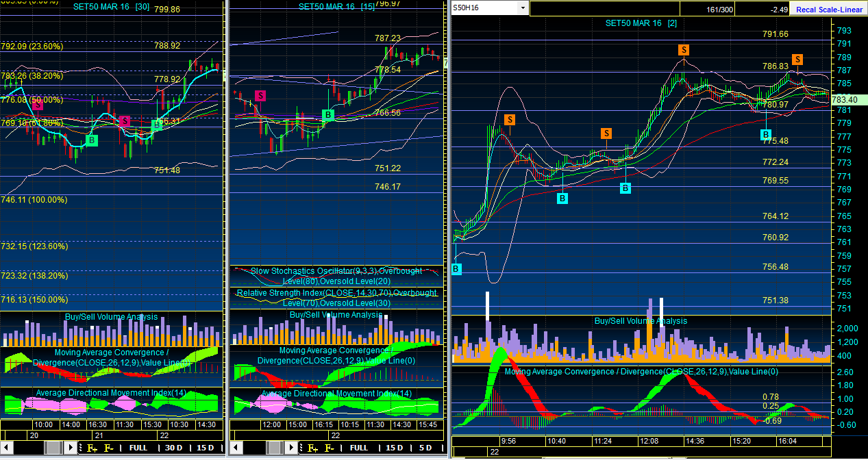Click the left chart horizontal scrollbar thumb

[x=52, y=448]
